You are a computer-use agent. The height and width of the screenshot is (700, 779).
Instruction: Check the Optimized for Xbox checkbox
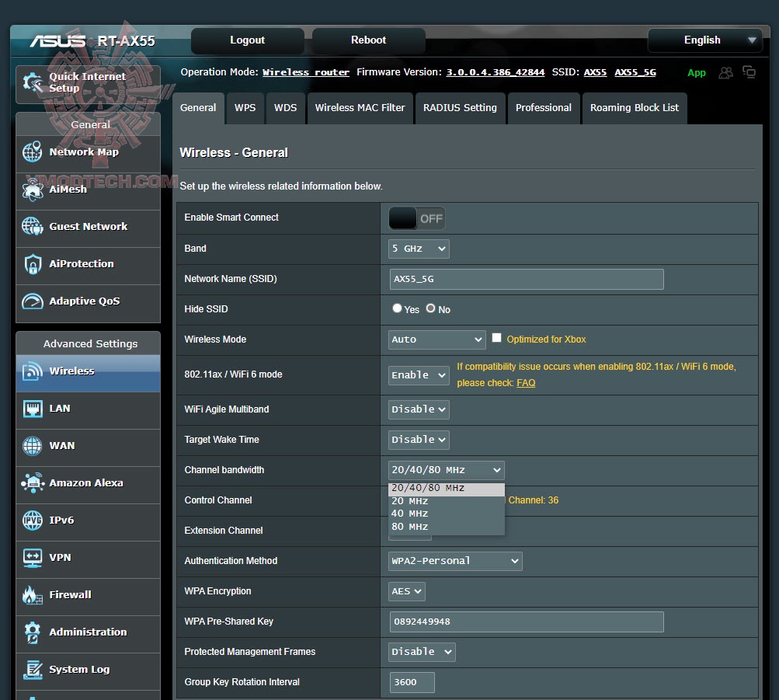click(496, 338)
